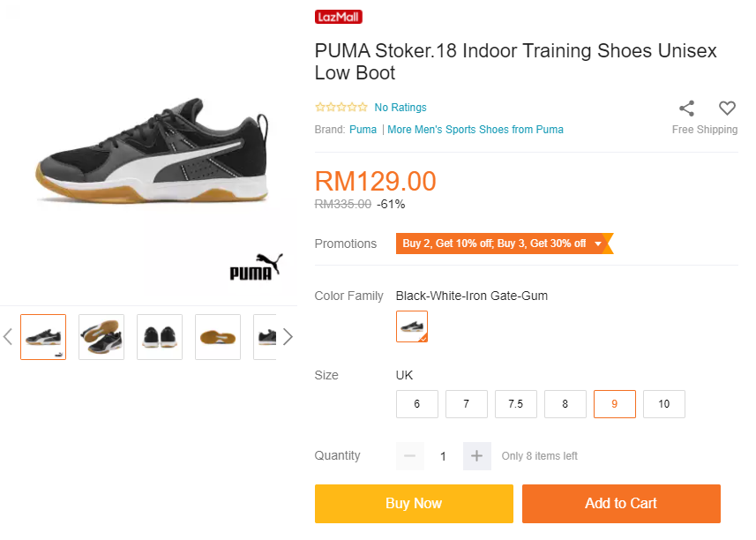This screenshot has height=540, width=756.
Task: Open More Men's Sports Shoes from Puma
Action: (475, 130)
